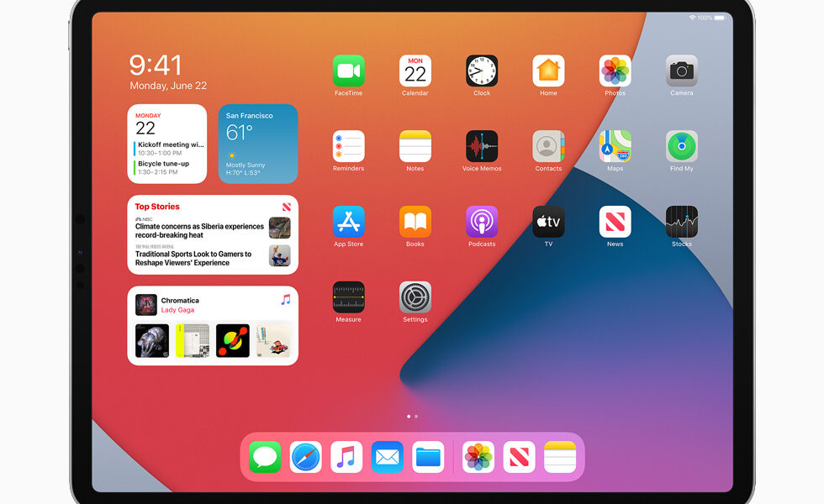Play the yellow striped album in the Music widget
824x504 pixels.
(193, 341)
